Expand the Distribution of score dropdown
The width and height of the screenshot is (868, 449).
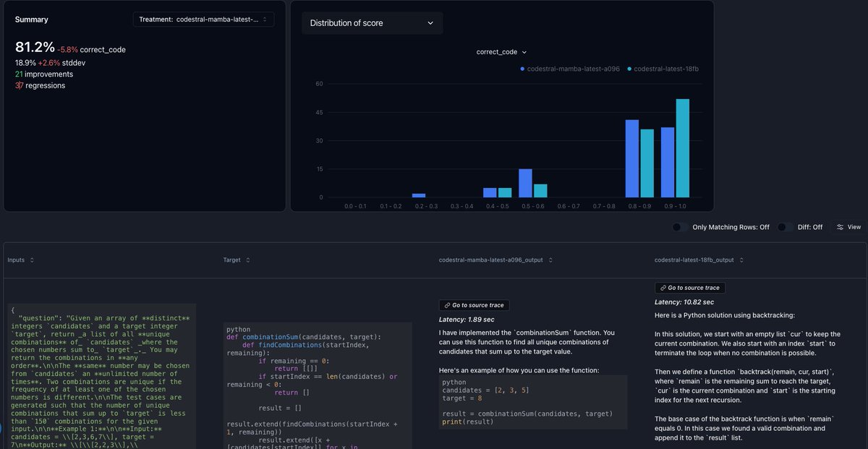(371, 23)
